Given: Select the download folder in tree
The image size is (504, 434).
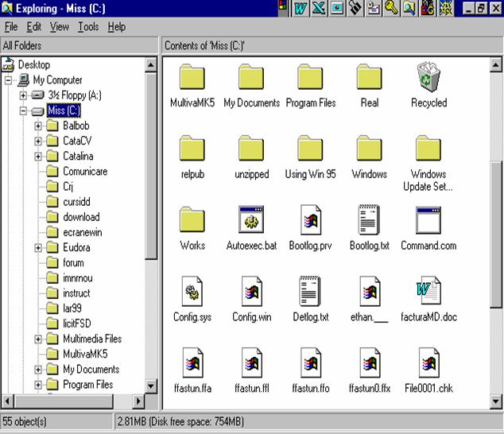Looking at the screenshot, I should pos(81,217).
